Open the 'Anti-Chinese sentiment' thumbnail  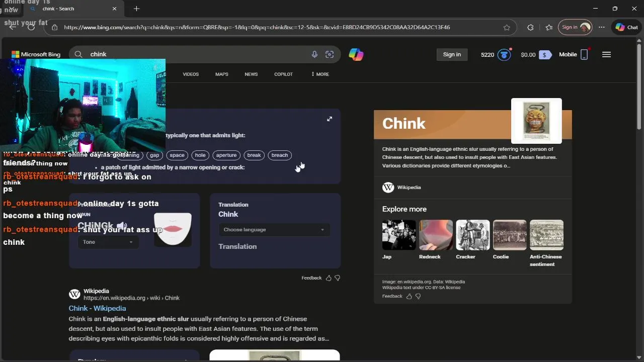[546, 235]
